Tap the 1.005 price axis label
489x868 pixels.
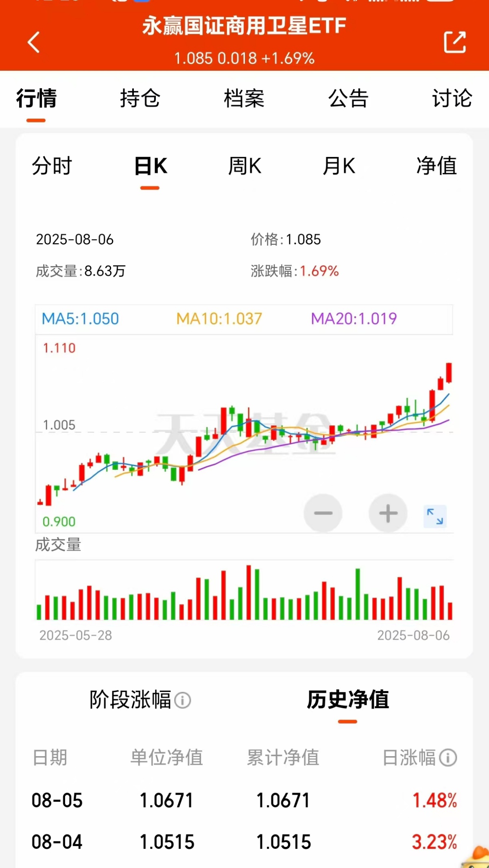[x=59, y=425]
